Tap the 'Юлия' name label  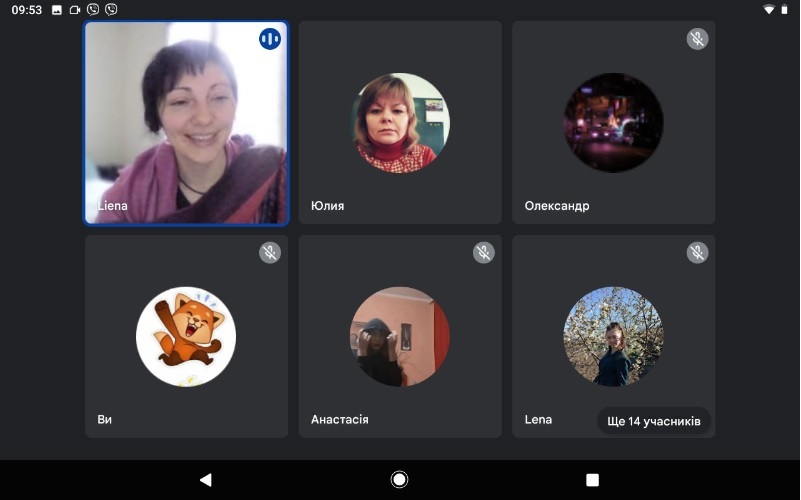[327, 206]
